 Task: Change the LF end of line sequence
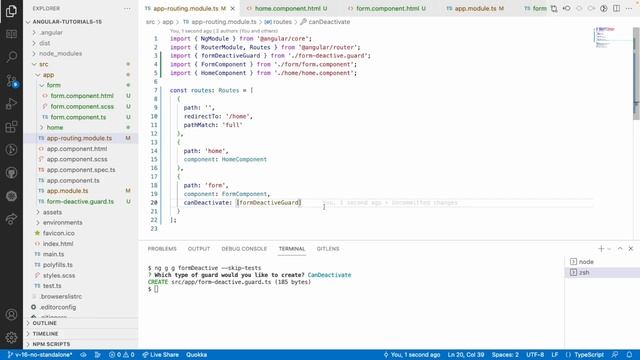pyautogui.click(x=555, y=355)
